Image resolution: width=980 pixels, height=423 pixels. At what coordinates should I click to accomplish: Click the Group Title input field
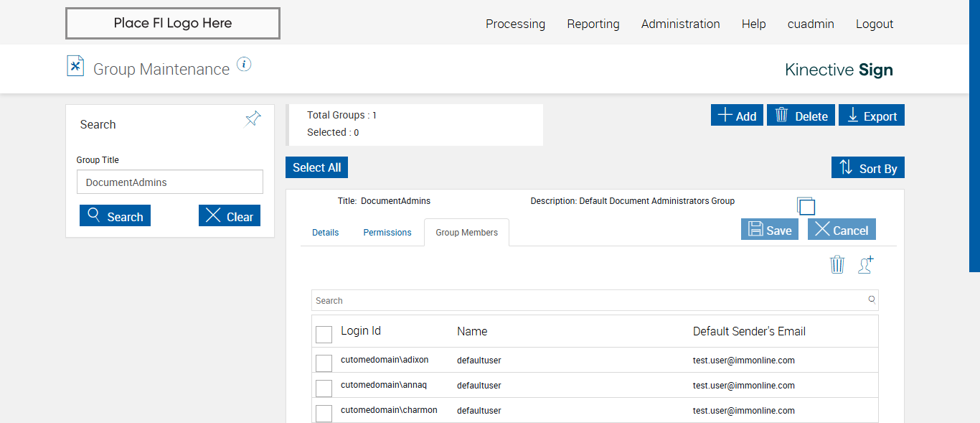170,182
